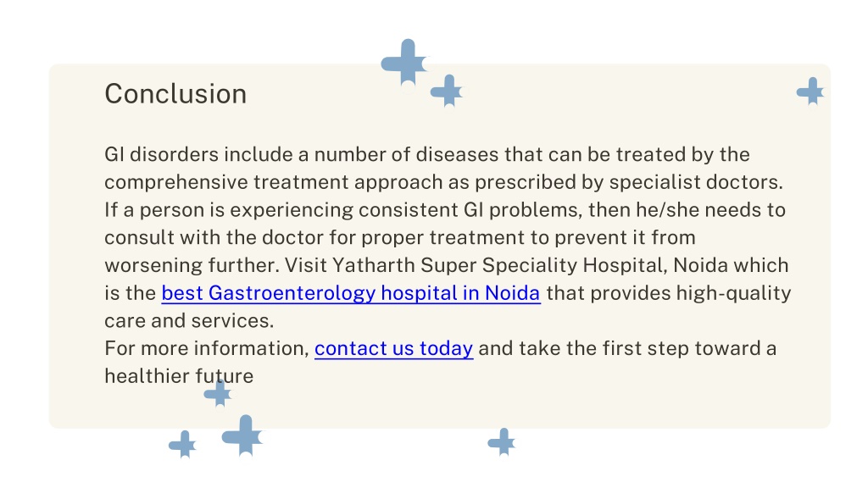
Task: Click the smallest plus below the card's left side
Action: [183, 444]
